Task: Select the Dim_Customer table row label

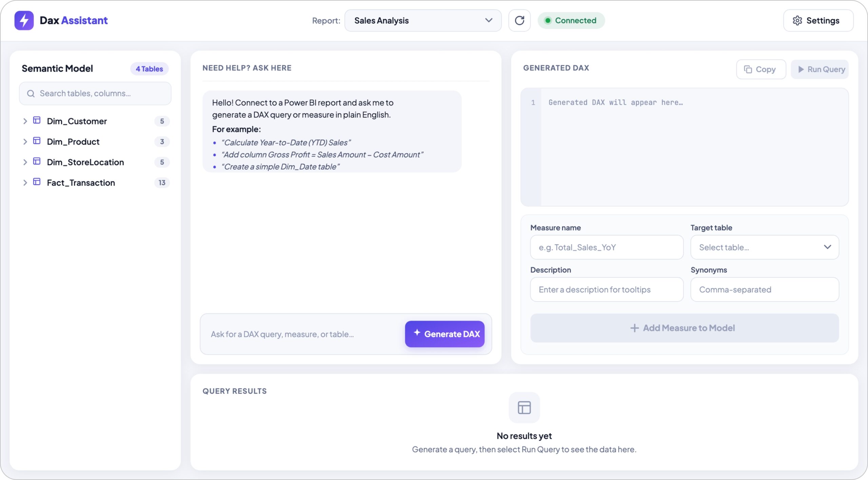Action: [x=77, y=121]
